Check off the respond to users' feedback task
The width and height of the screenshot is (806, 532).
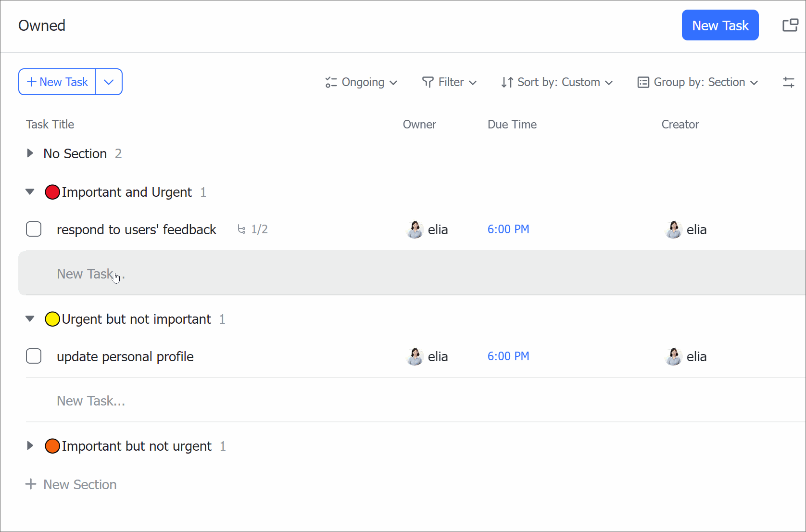pos(34,229)
